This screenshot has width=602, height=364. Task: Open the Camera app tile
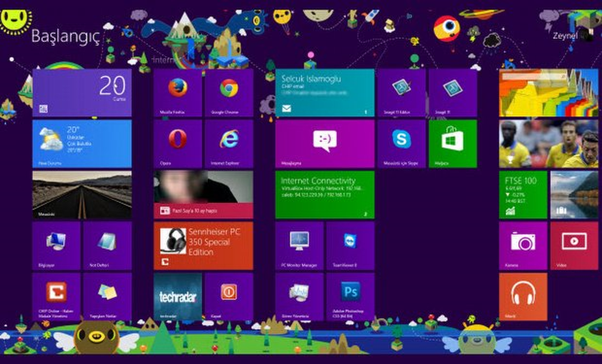(523, 246)
